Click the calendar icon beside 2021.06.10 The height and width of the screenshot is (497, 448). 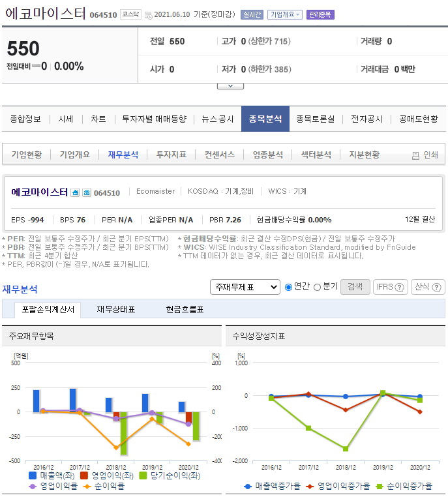(148, 15)
